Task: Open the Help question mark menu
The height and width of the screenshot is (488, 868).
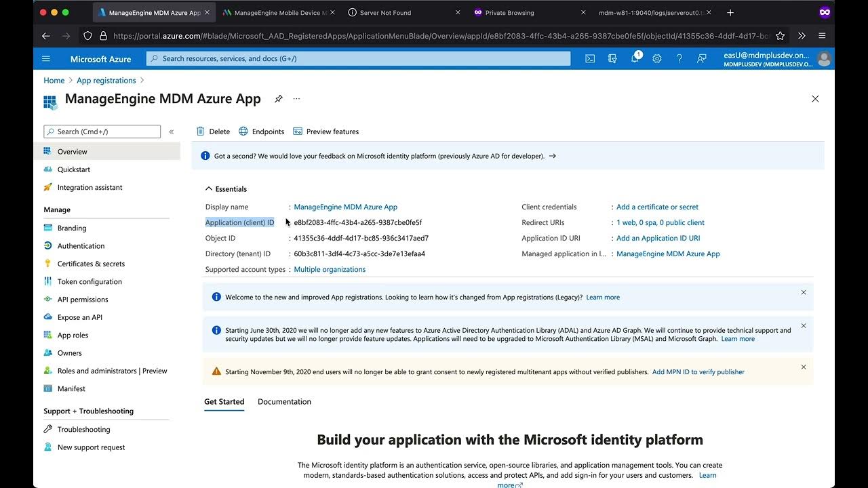Action: 679,59
